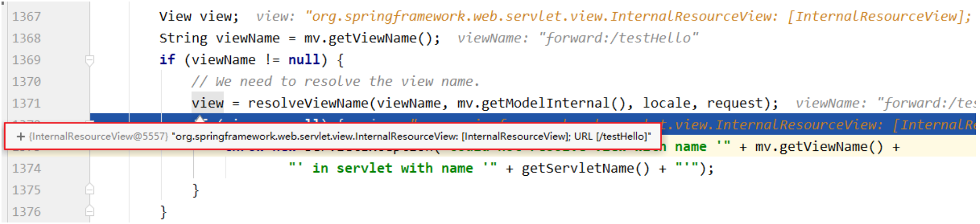Image resolution: width=980 pixels, height=224 pixels.
Task: Click the null keyword on line 1369
Action: 304,60
